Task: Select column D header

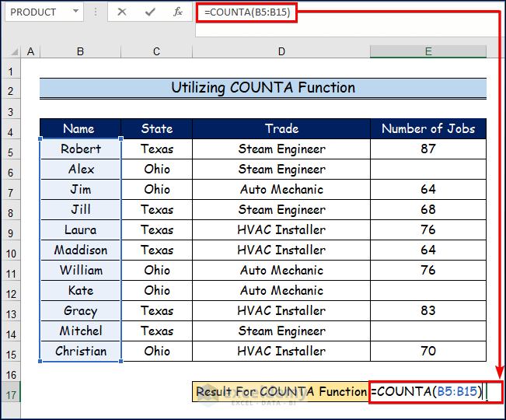Action: [281, 51]
